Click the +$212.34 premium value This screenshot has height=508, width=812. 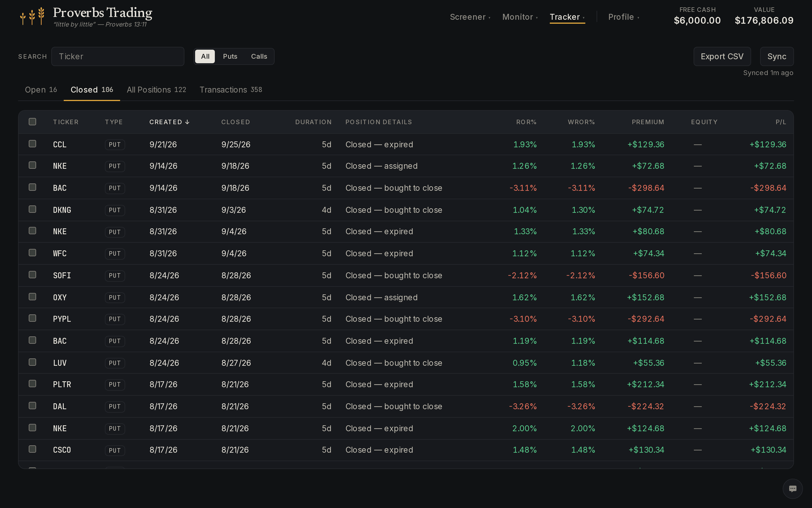(x=646, y=384)
